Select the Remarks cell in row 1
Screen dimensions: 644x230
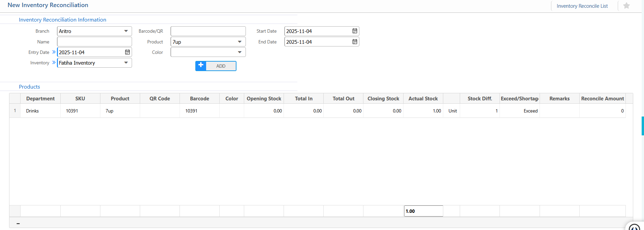coord(559,111)
